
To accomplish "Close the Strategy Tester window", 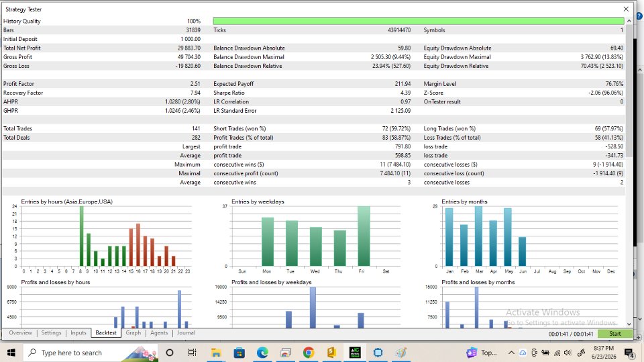I will (626, 9).
